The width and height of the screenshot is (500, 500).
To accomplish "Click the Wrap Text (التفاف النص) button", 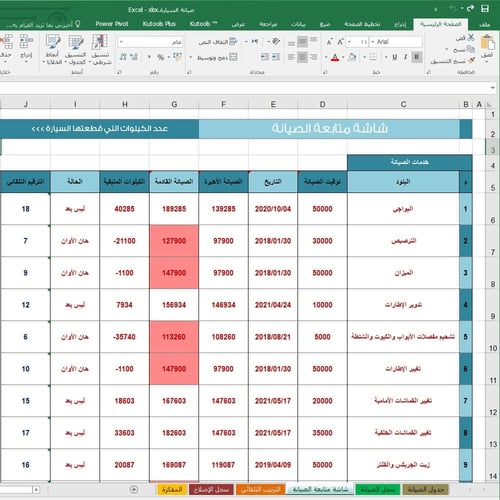I will (218, 42).
